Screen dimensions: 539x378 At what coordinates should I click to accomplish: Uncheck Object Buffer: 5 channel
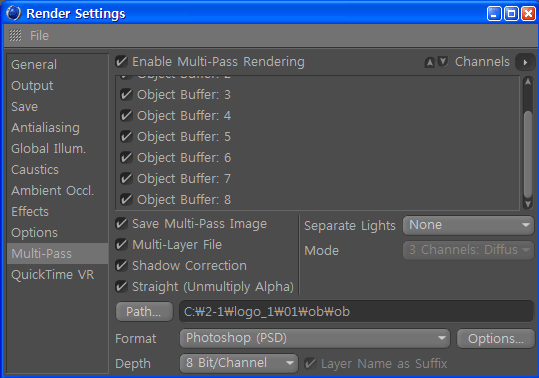click(x=126, y=137)
